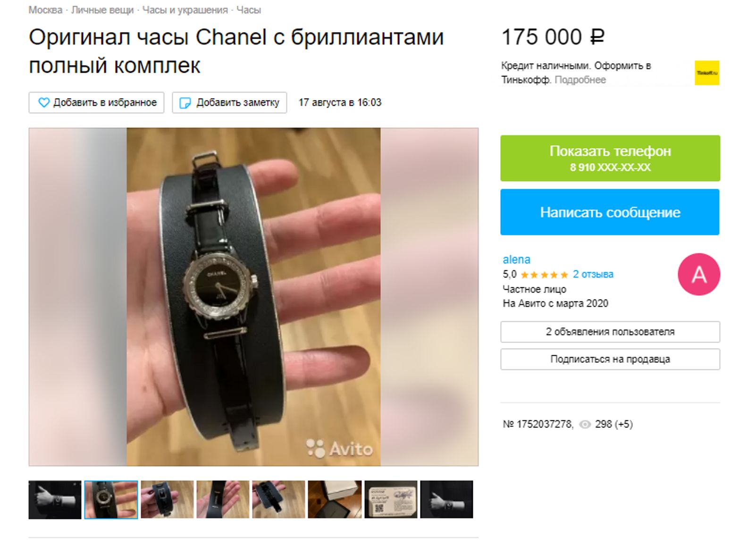Viewport: 756px width, 552px height.
Task: Show the seller's phone number
Action: pyautogui.click(x=610, y=158)
